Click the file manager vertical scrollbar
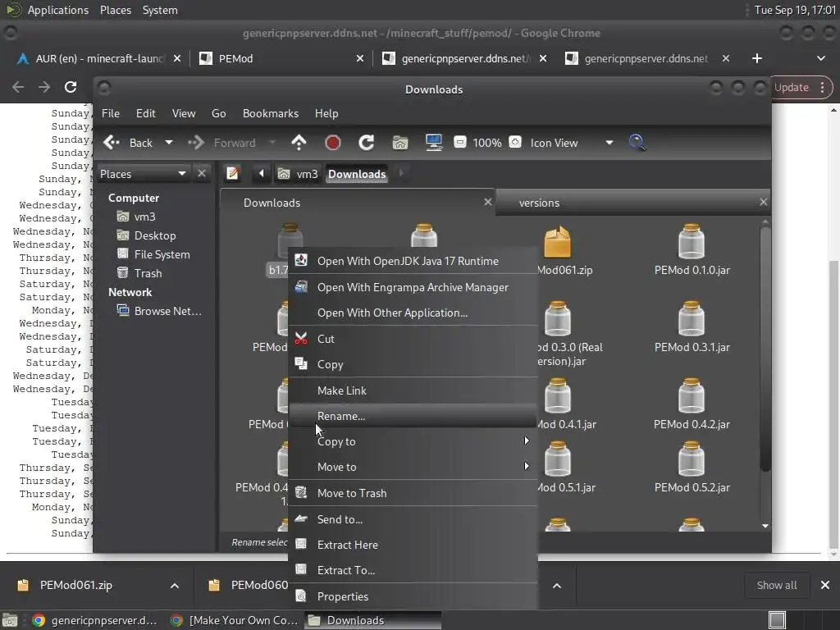This screenshot has height=630, width=840. [765, 348]
